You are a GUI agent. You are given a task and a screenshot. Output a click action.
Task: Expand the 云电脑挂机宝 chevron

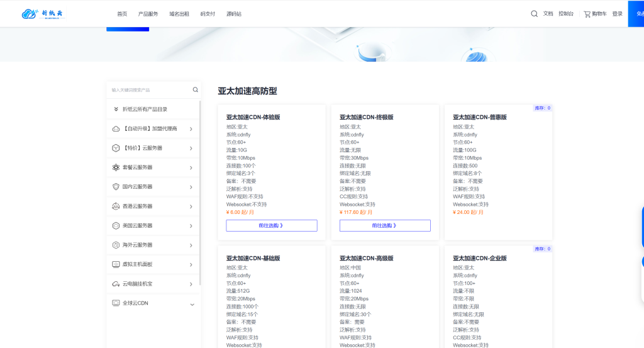coord(191,284)
